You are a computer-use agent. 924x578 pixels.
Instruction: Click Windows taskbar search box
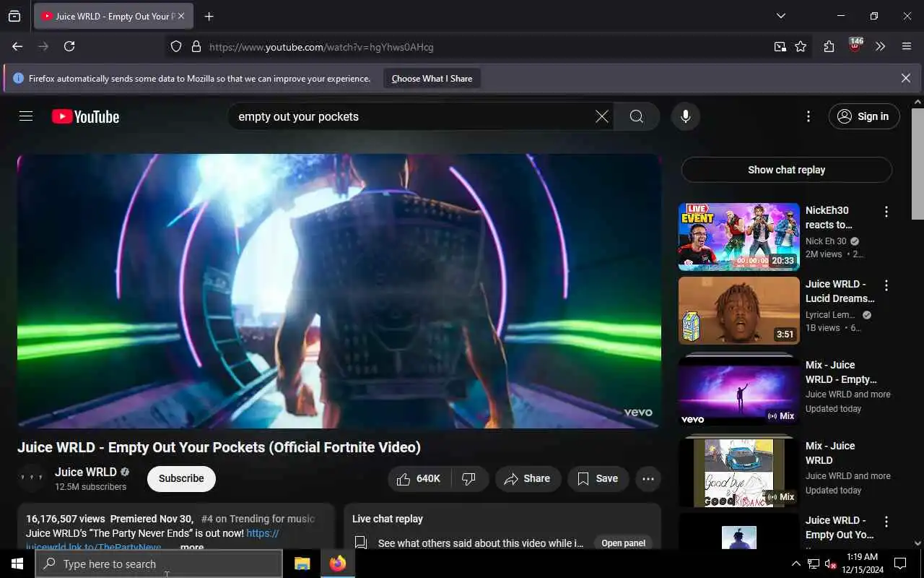tap(159, 564)
